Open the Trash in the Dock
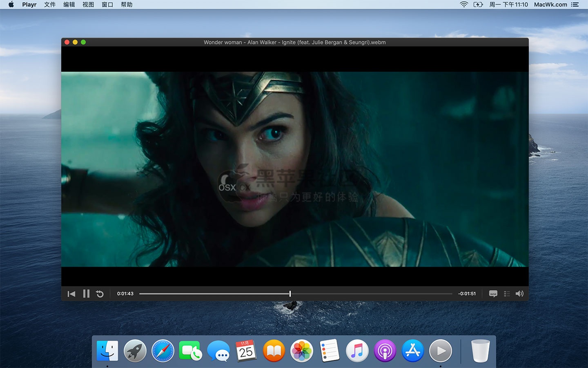 480,351
